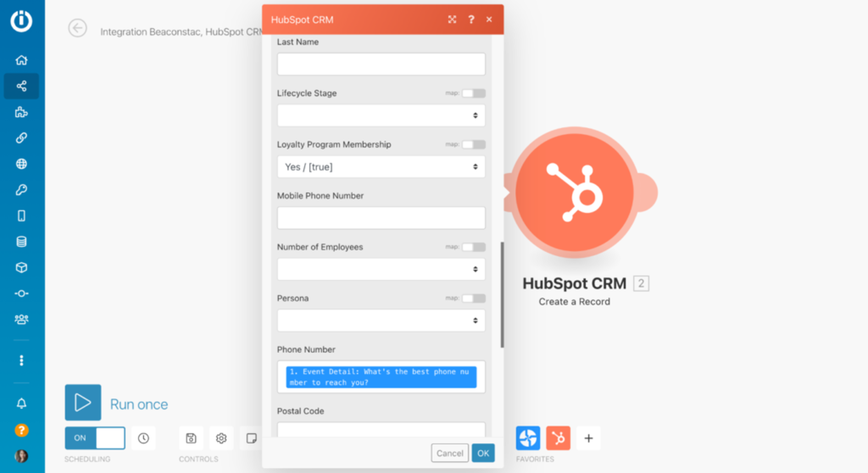Open the Number of Employees dropdown

(381, 269)
